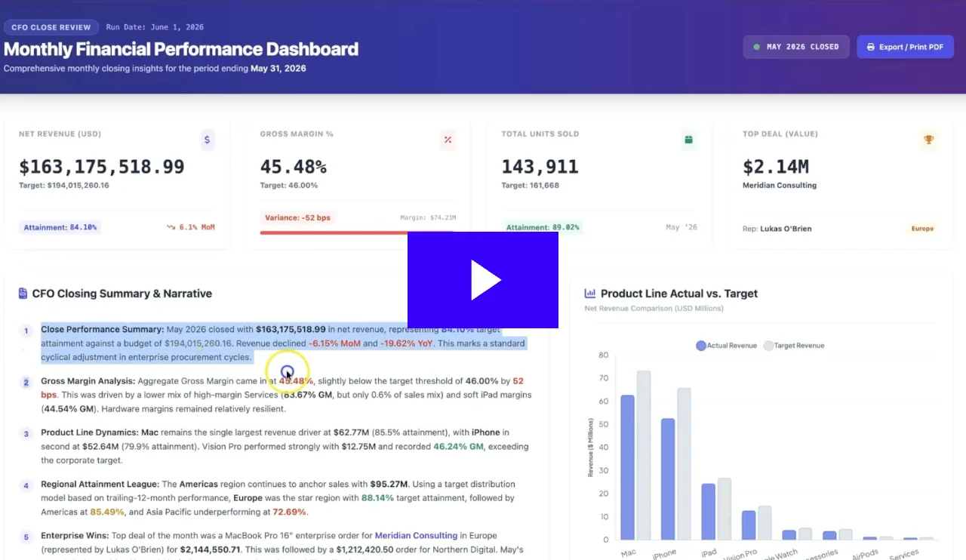Screen dimensions: 966x560
Task: Click the Export / Print PDF button
Action: (x=905, y=47)
